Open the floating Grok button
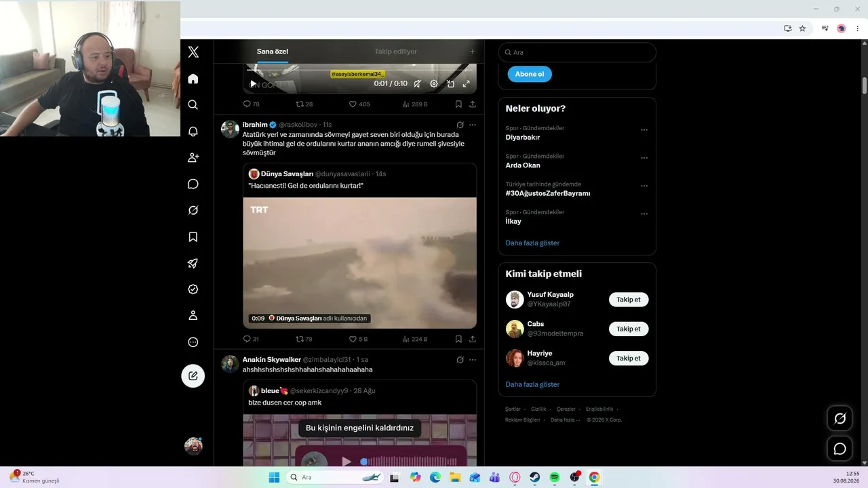This screenshot has width=868, height=488. tap(840, 418)
